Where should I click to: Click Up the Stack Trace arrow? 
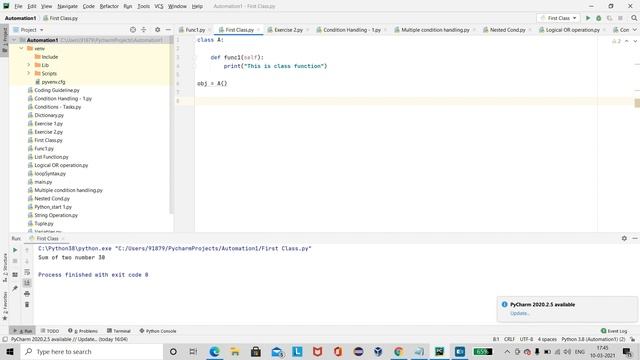[x=27, y=250]
